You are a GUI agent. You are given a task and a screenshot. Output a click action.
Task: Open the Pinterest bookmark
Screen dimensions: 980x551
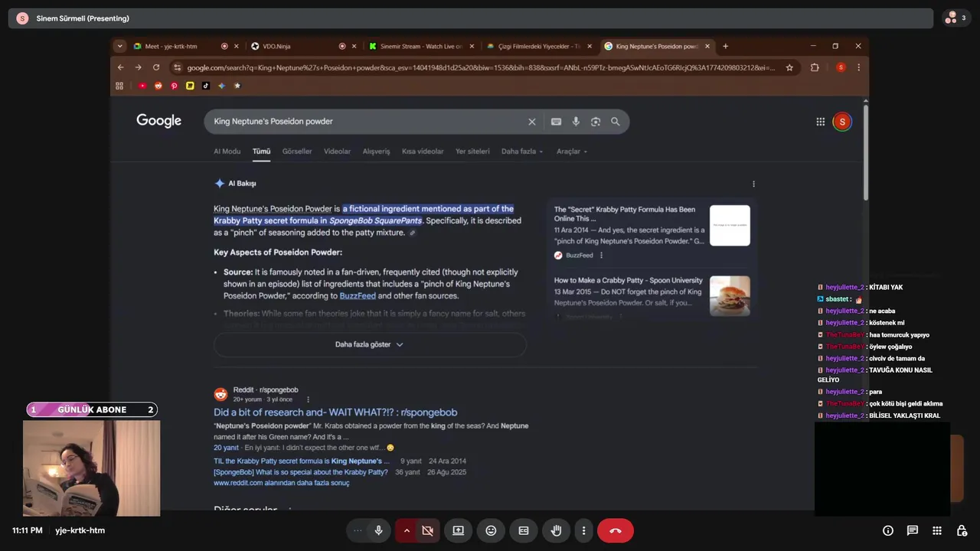click(x=174, y=86)
